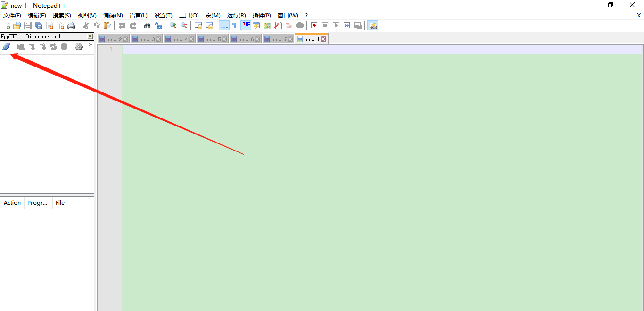This screenshot has height=311, width=644.
Task: Click line 1 in the editor area
Action: 382,50
